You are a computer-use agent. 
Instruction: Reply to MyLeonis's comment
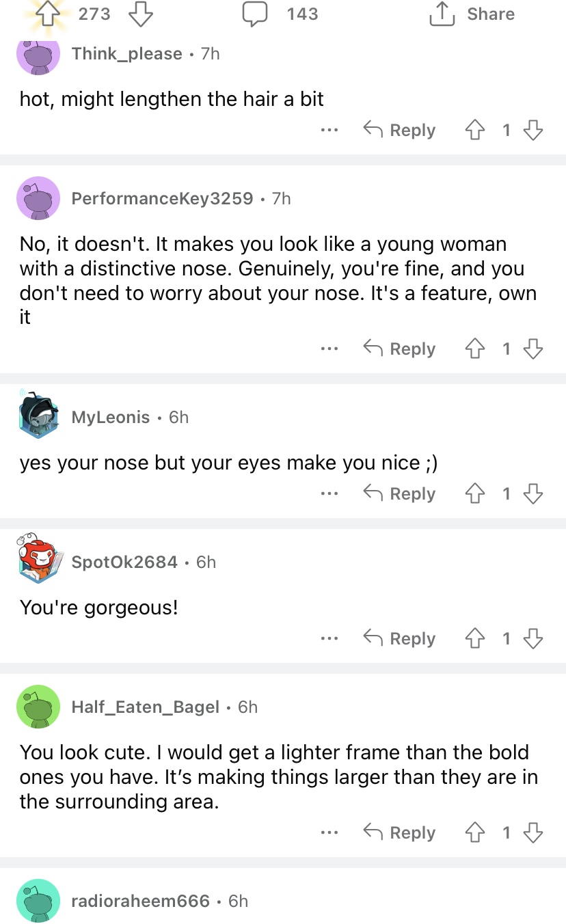(x=399, y=493)
